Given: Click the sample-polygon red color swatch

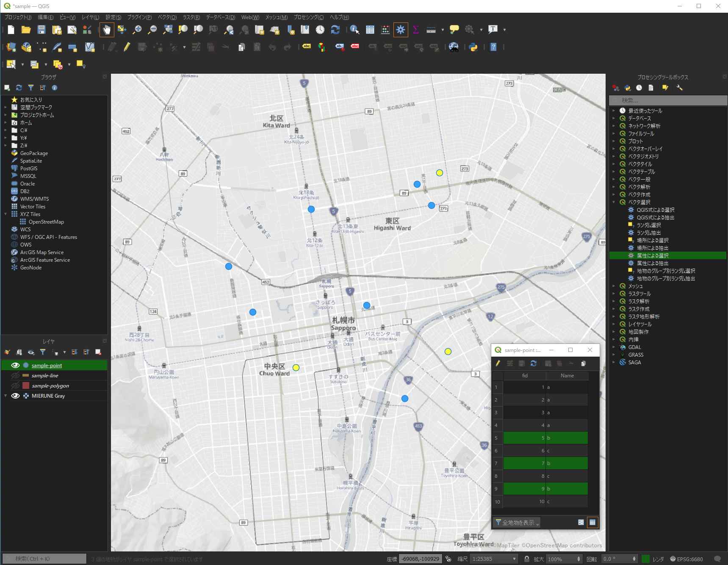Looking at the screenshot, I should coord(26,385).
